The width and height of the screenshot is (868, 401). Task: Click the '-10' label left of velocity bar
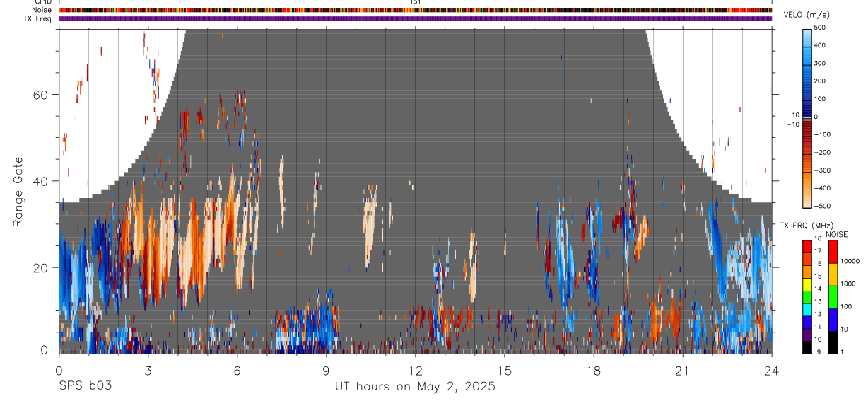792,124
